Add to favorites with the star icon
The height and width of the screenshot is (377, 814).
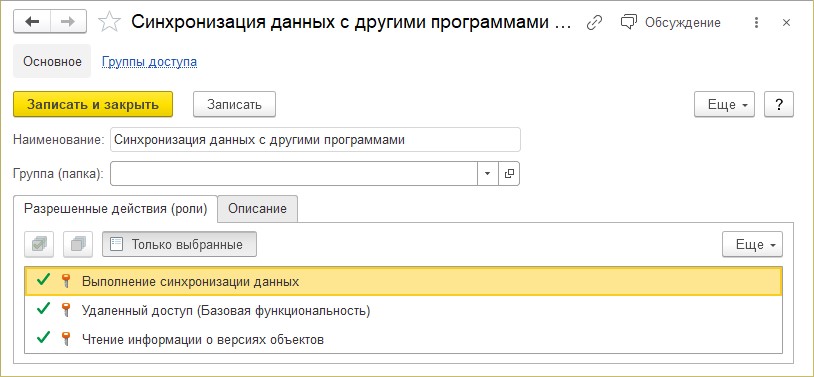click(110, 22)
